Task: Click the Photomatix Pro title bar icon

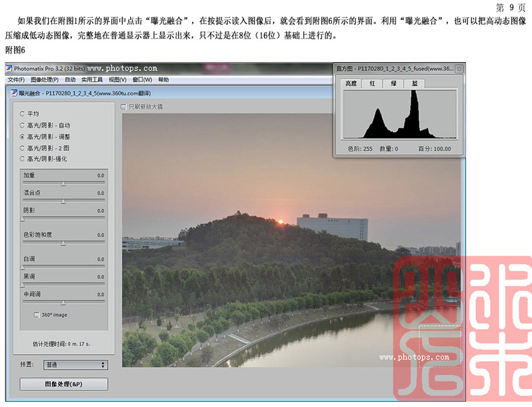Action: click(x=9, y=69)
